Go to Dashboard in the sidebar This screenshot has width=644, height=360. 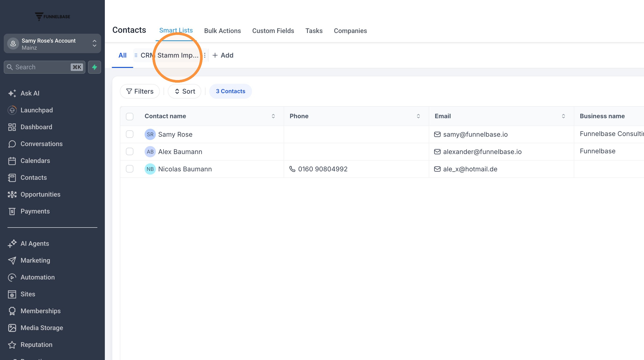point(30,127)
